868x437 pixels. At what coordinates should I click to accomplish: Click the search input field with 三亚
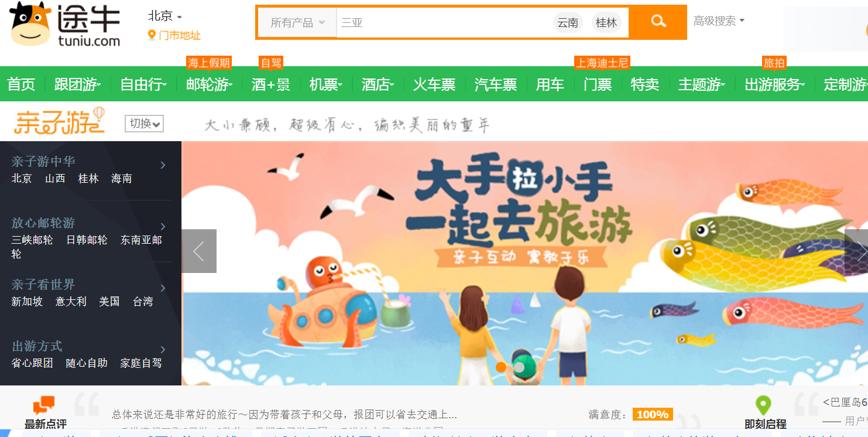[444, 23]
